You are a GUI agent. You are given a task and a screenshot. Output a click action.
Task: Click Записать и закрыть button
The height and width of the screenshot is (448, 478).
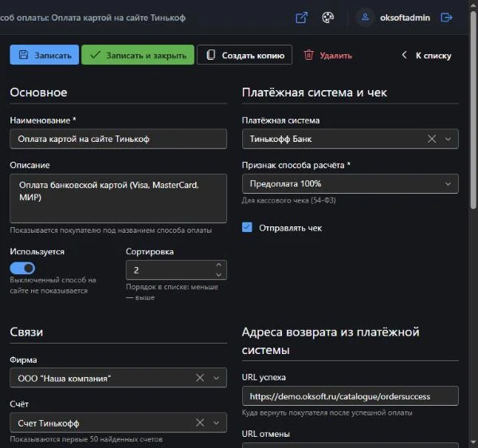138,55
